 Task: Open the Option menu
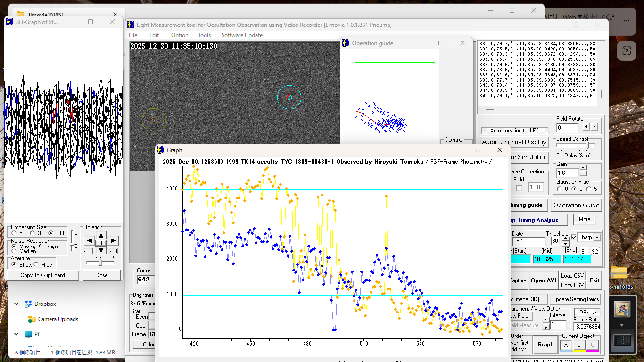[x=180, y=35]
